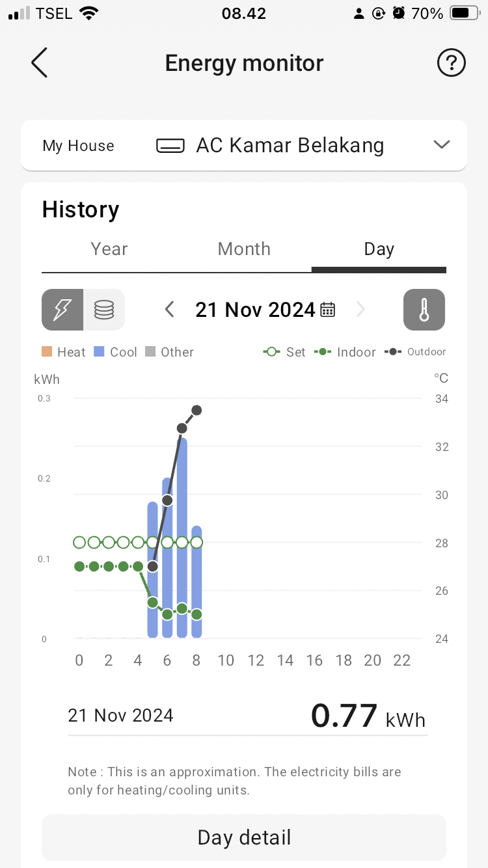Tap the highest Outdoor temperature point
The image size is (488, 868).
point(197,410)
